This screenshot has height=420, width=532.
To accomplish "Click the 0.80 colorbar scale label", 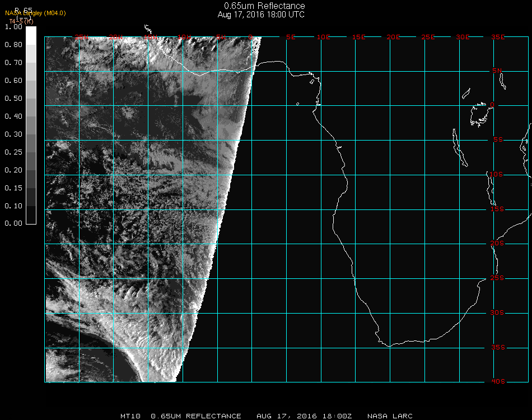I will click(13, 45).
